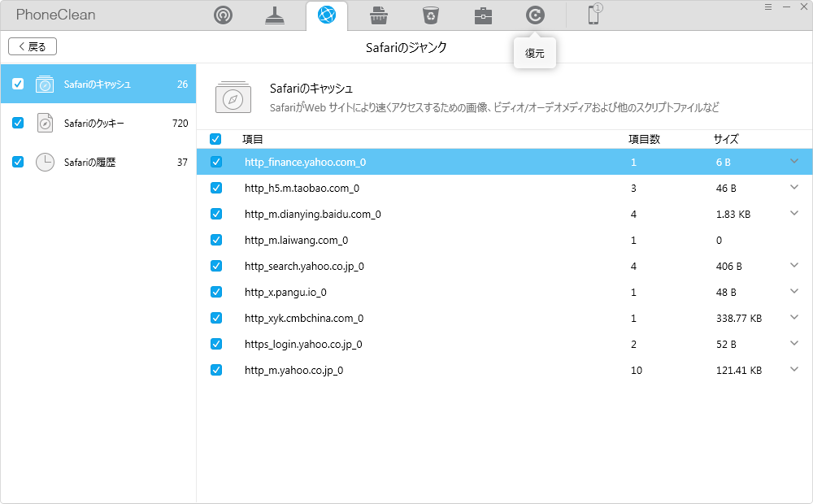Image resolution: width=813 pixels, height=504 pixels.
Task: Click the サイズ column header
Action: coord(726,139)
